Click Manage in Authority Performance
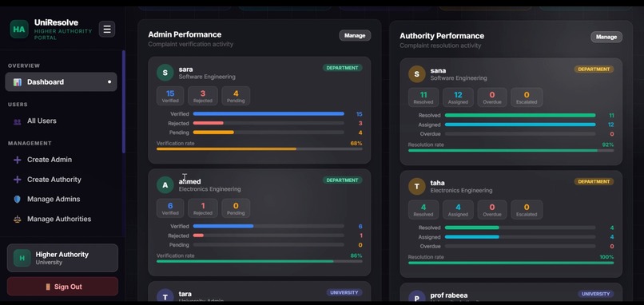The width and height of the screenshot is (644, 305). click(606, 37)
